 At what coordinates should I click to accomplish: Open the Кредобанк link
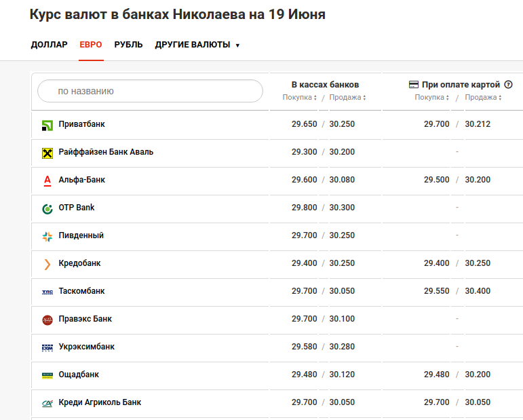79,263
